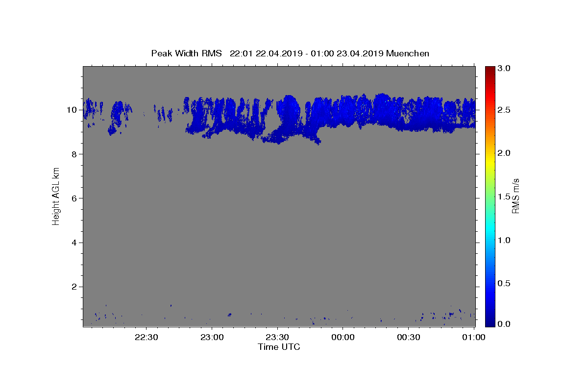The image size is (588, 392).
Task: Click the 'Time UTC' axis label
Action: [x=279, y=347]
